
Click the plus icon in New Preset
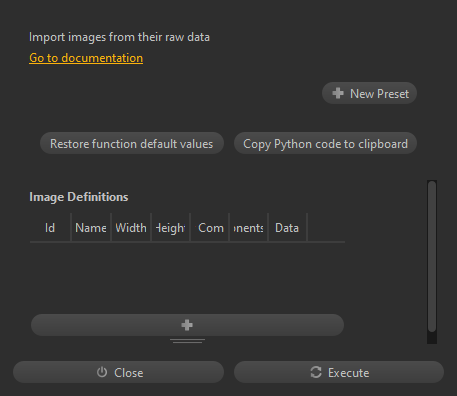click(338, 93)
